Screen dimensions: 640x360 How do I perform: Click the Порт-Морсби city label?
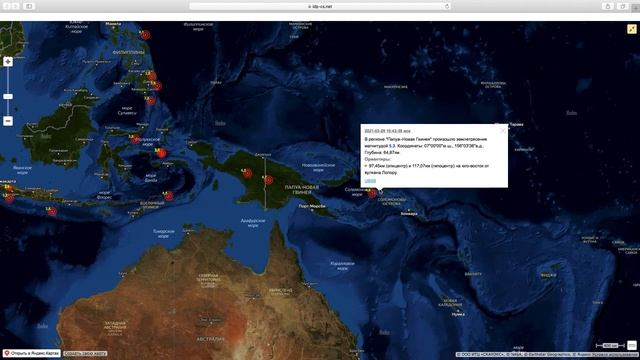coord(312,206)
